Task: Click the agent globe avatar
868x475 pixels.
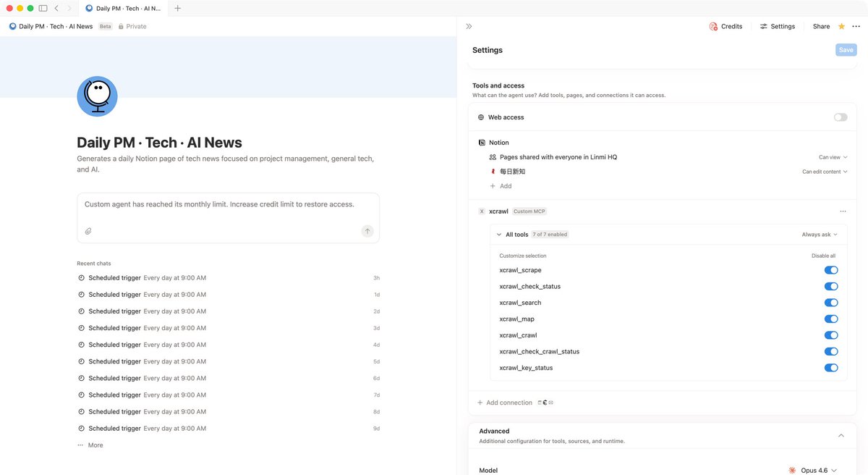Action: point(97,96)
